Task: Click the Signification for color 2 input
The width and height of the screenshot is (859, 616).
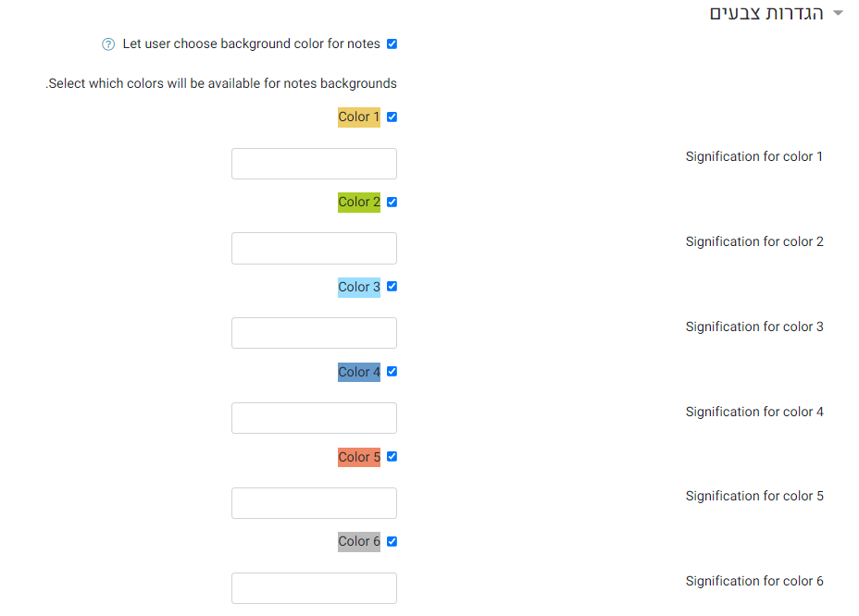Action: pyautogui.click(x=314, y=249)
